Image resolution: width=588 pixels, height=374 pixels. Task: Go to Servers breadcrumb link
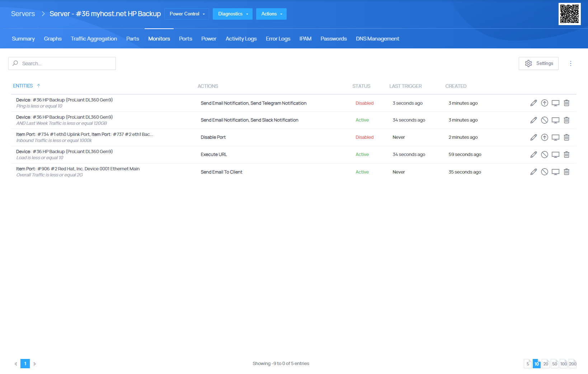click(x=23, y=14)
